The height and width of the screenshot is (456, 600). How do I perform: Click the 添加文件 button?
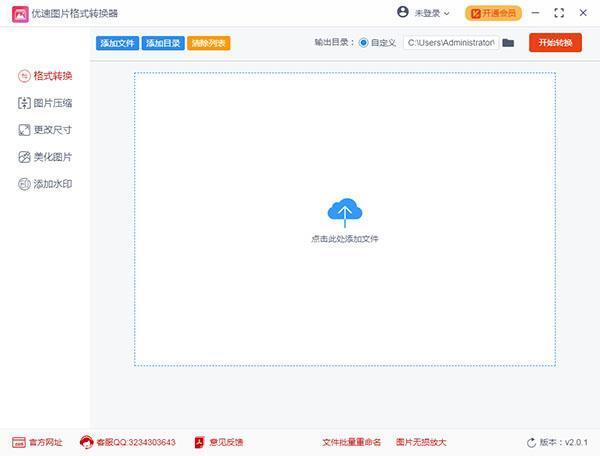pos(117,43)
